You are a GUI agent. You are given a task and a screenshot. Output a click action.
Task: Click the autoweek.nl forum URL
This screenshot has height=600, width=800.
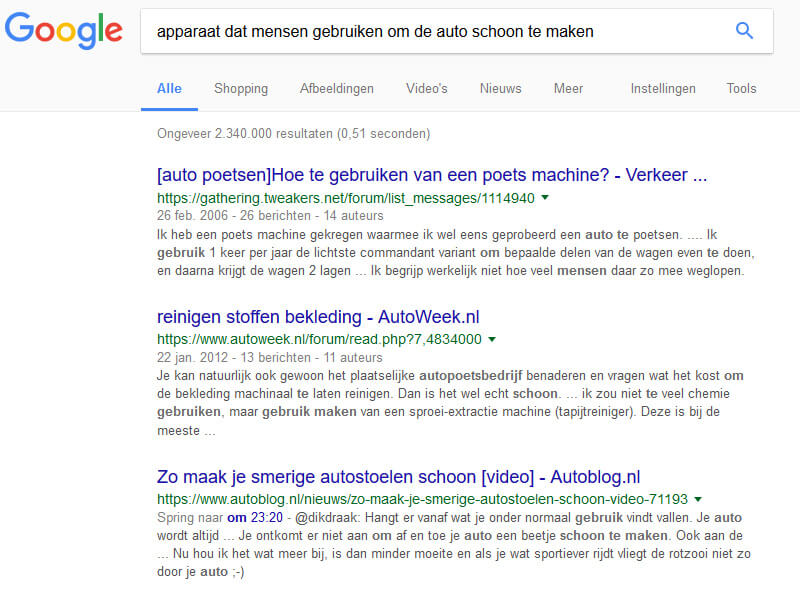pos(319,339)
